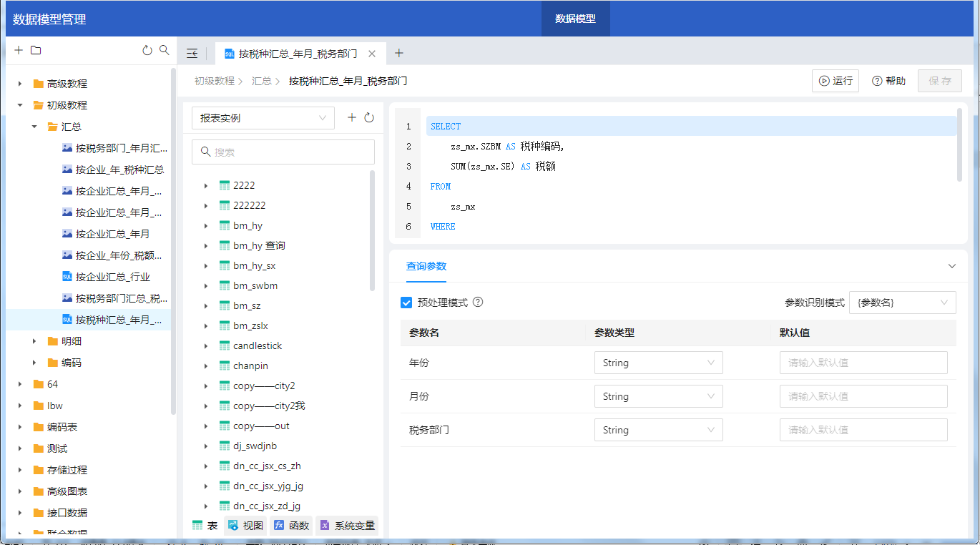Click the default value field for 月份
The height and width of the screenshot is (545, 980).
(863, 396)
